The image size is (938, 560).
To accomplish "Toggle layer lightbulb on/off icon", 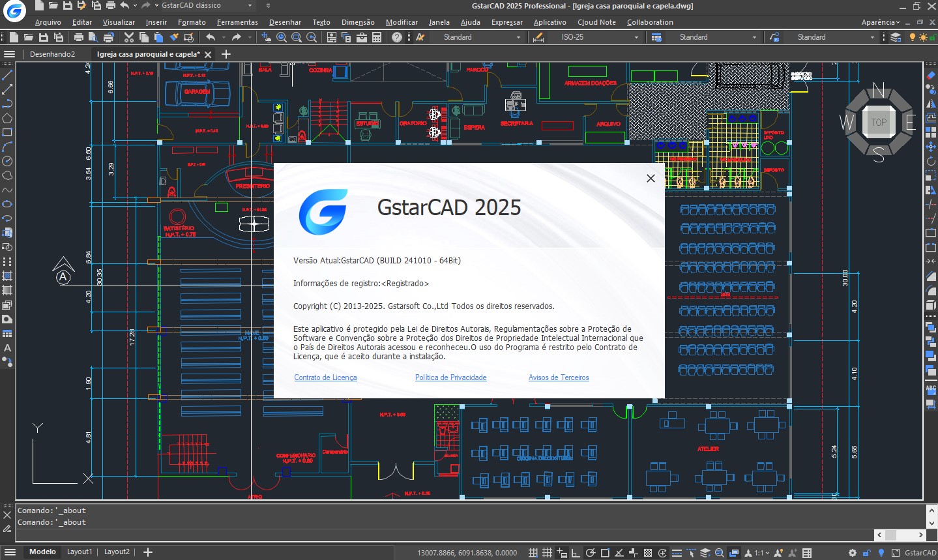I will click(912, 37).
